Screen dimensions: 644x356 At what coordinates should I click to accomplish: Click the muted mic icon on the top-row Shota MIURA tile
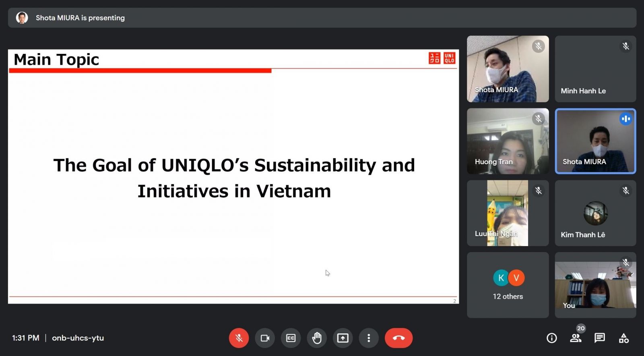pyautogui.click(x=539, y=46)
